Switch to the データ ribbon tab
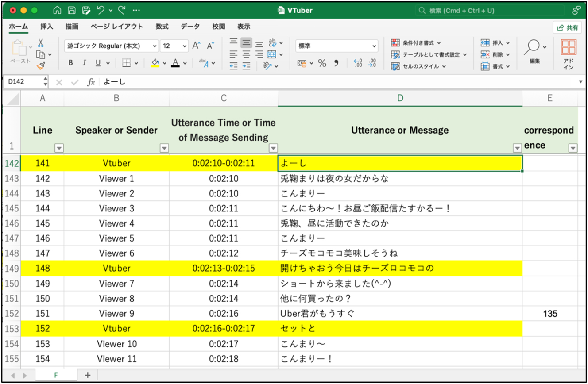This screenshot has height=384, width=588. [190, 27]
